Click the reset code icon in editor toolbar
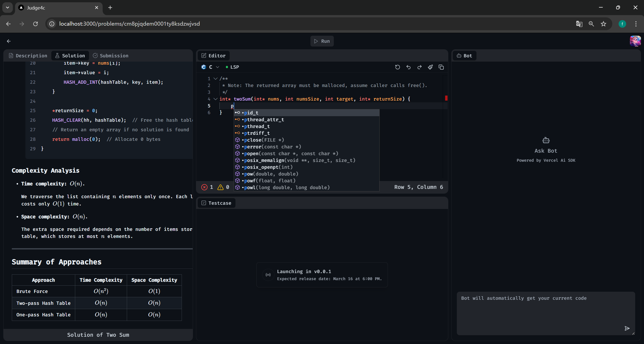The image size is (644, 344). pos(397,67)
